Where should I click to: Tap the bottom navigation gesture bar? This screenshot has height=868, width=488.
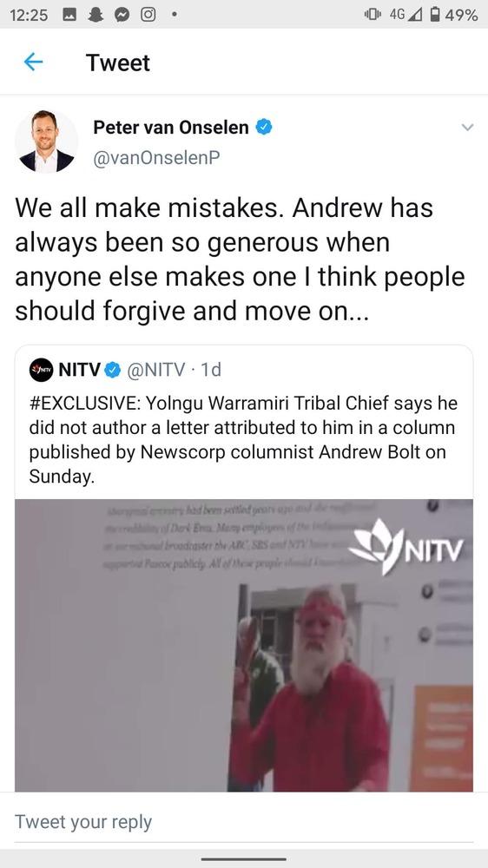coord(244,859)
